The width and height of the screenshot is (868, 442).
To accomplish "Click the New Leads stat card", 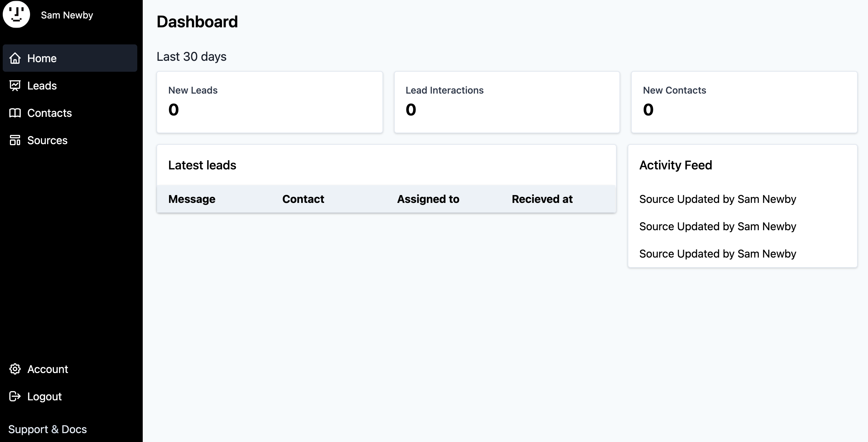I will [x=269, y=102].
